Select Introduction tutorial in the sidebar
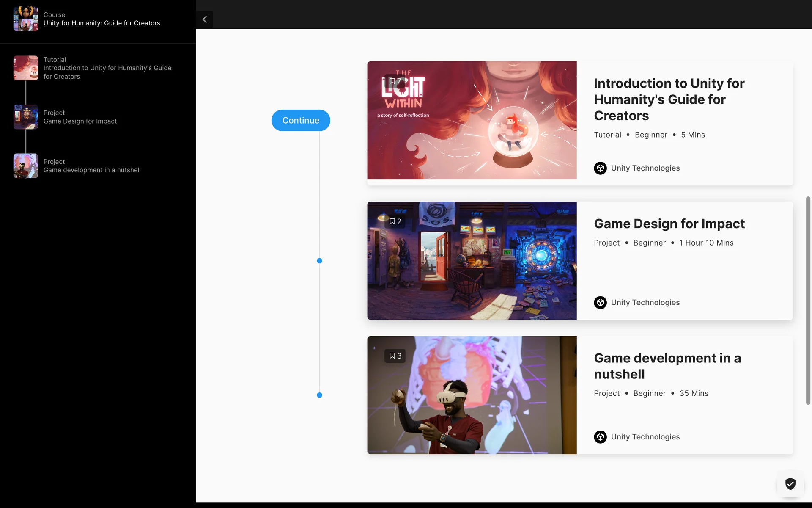The image size is (812, 508). click(107, 68)
